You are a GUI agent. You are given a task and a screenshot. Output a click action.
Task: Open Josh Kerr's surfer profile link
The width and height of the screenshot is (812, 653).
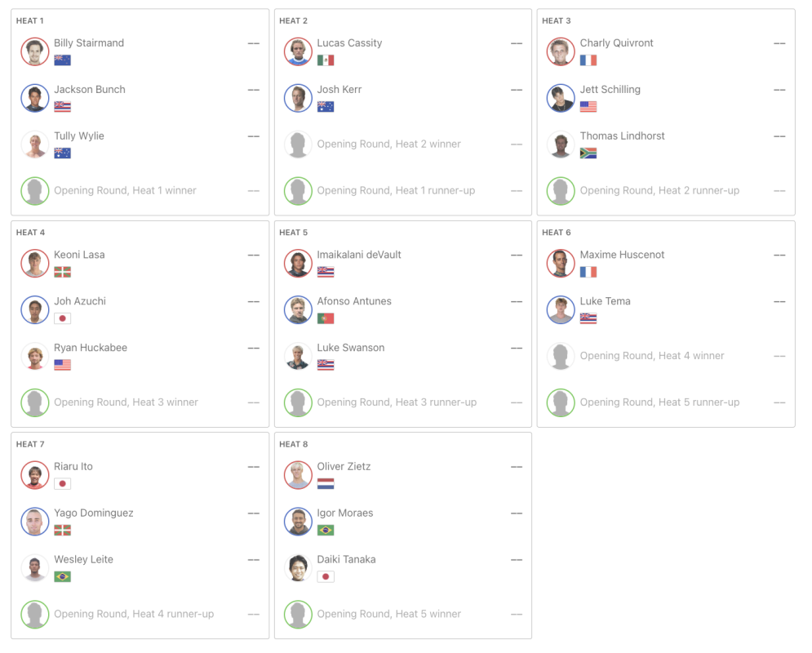(339, 90)
